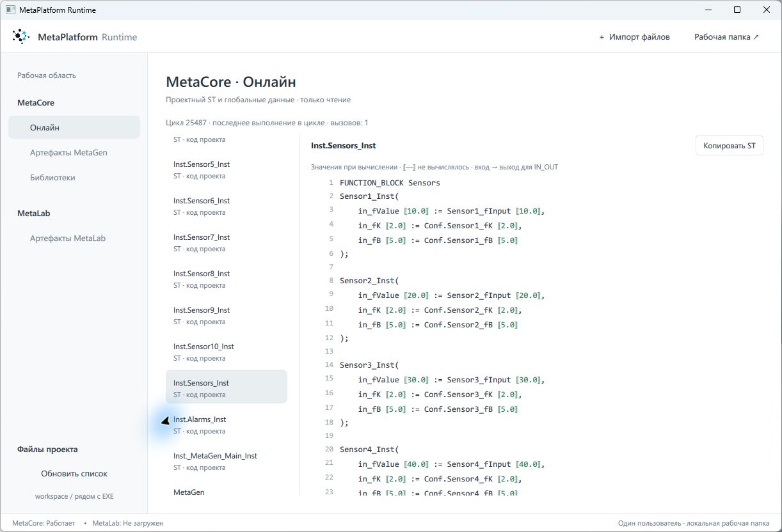Click the 'Цикл 25487' cycle info line
The image size is (782, 532).
[267, 123]
